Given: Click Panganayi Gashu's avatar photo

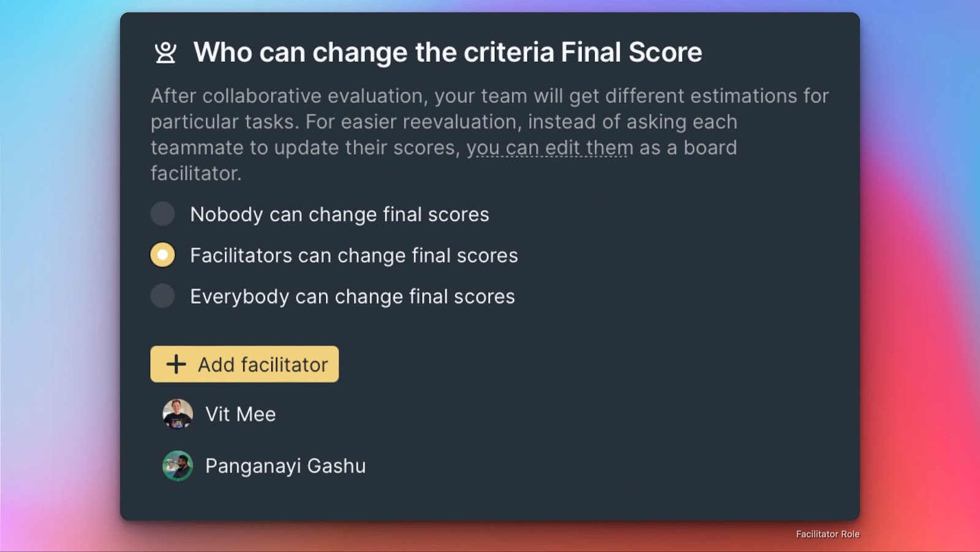Looking at the screenshot, I should [x=178, y=466].
